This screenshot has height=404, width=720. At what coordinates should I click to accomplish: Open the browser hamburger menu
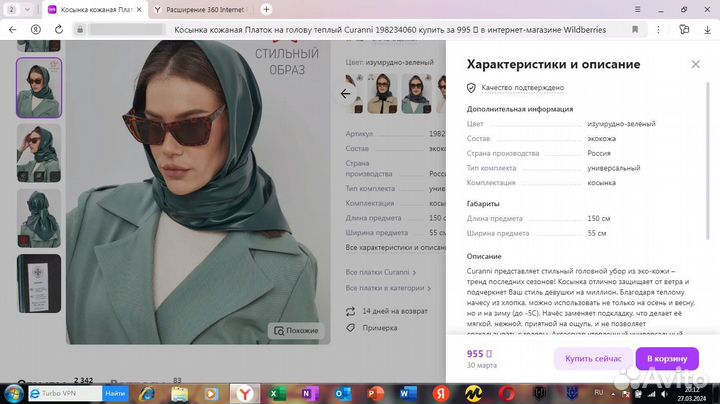pos(638,9)
